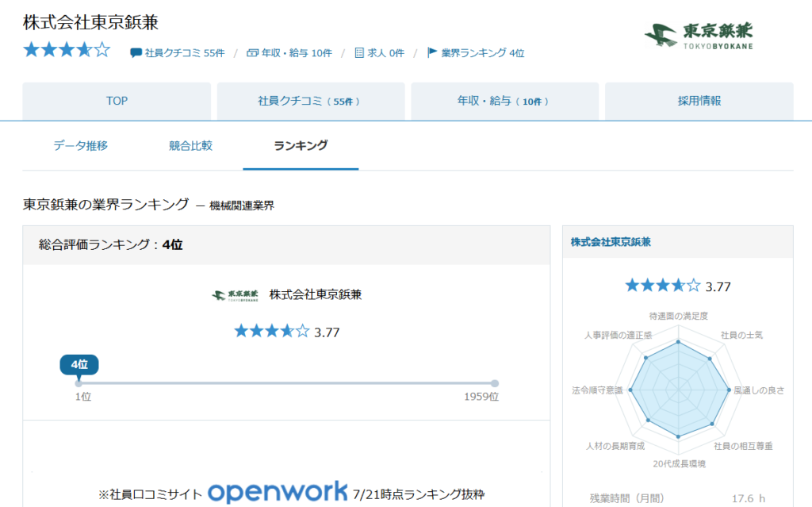Open the TOP tab
This screenshot has height=507, width=812.
[x=117, y=101]
